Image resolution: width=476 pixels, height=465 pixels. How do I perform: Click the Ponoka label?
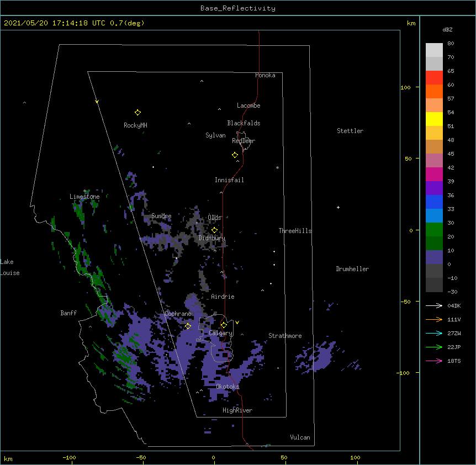[x=265, y=75]
